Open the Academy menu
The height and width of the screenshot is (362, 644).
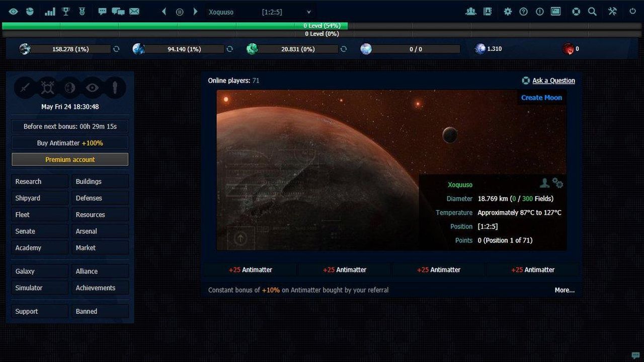40,248
